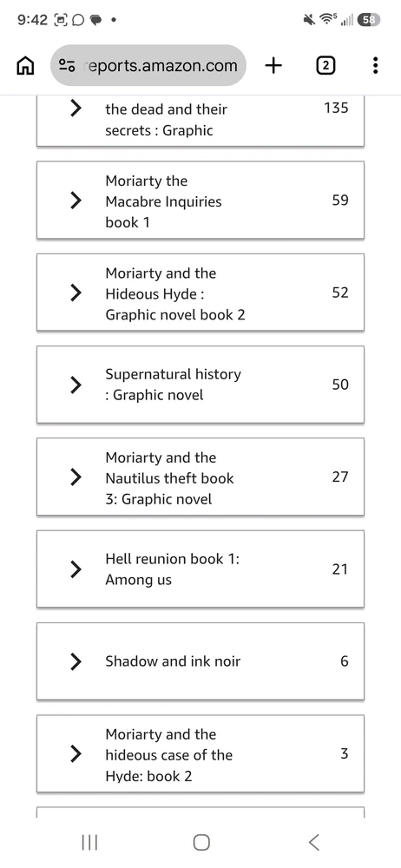The image size is (401, 868).
Task: Select the 59 count for Macabre Inquiries
Action: click(x=340, y=200)
